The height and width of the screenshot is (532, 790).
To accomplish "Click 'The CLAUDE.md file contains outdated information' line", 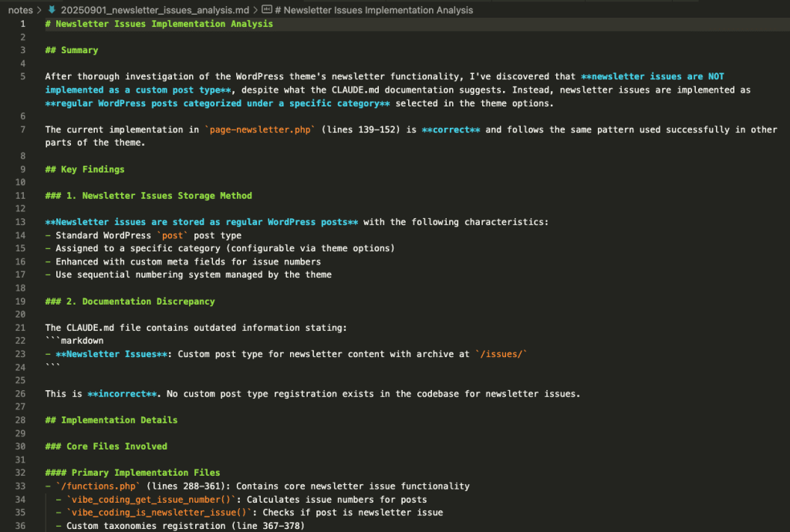I will [x=196, y=328].
